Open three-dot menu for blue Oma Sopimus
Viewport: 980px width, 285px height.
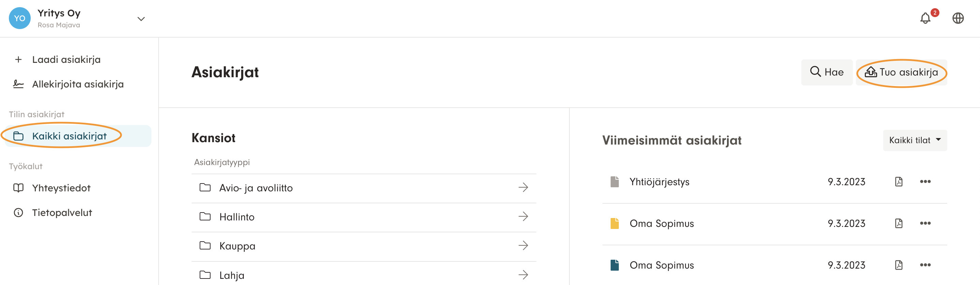pyautogui.click(x=925, y=265)
